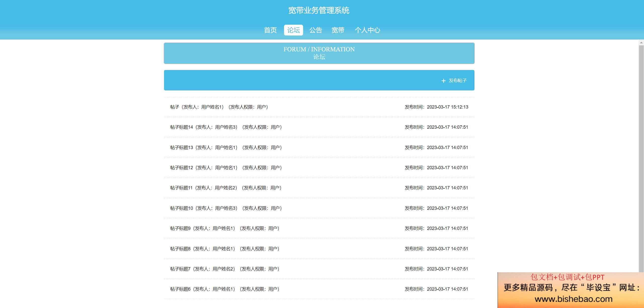
Task: Click the 宽带业务管理系统 site title
Action: [319, 10]
